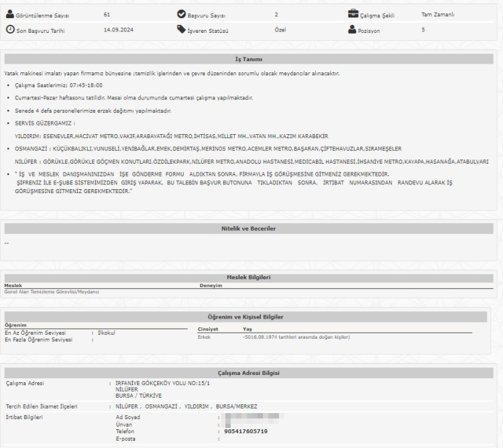Click the checkmark icon beside Başvuru Sayısı
The height and width of the screenshot is (448, 503).
(181, 14)
